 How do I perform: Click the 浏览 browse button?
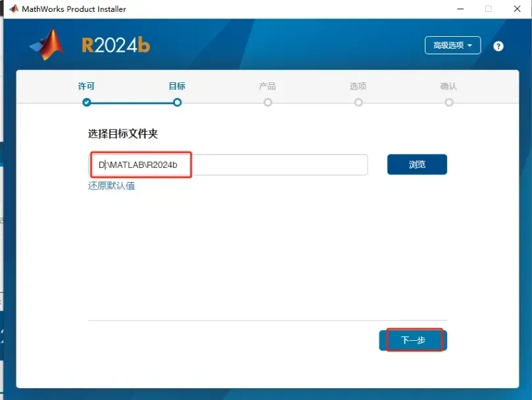417,164
